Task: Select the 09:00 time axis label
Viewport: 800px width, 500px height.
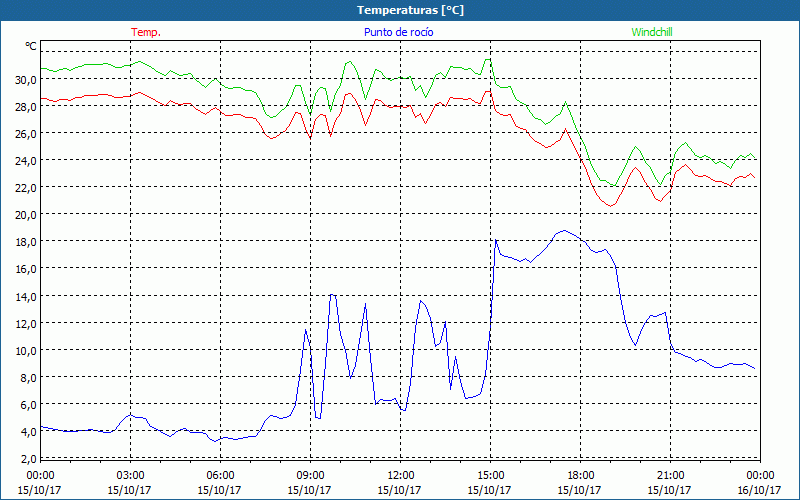Action: 310,475
